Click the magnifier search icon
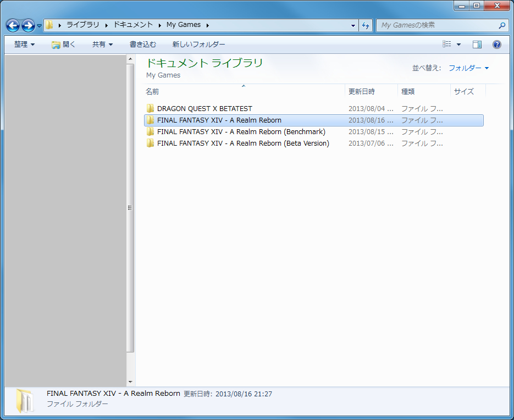This screenshot has height=420, width=514. pyautogui.click(x=502, y=25)
